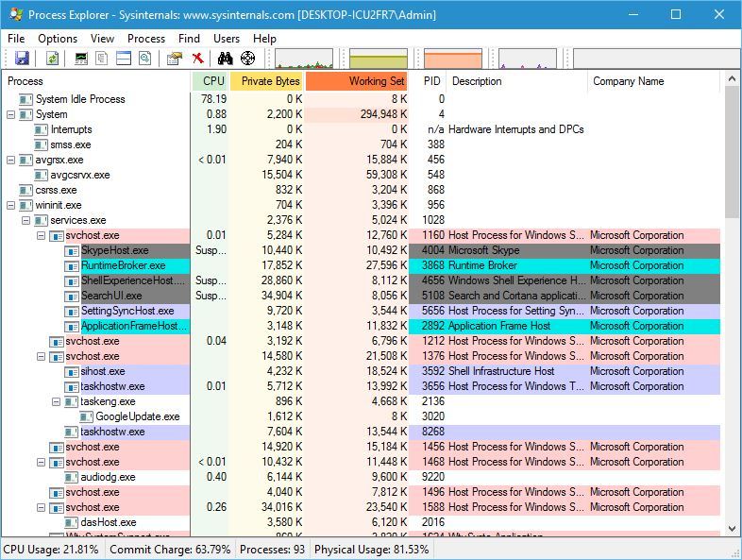Click the CPU usage history mini graph
Image resolution: width=742 pixels, height=560 pixels.
304,59
